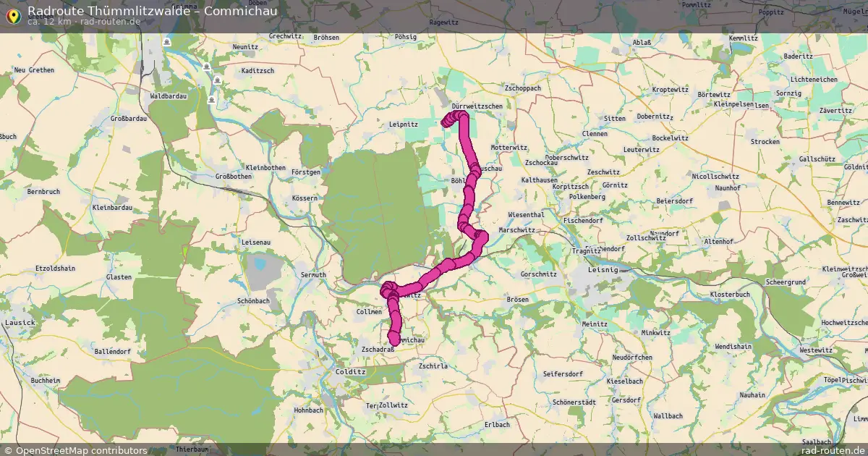Click the rad-routen map pin logo
This screenshot has height=456, width=868.
click(x=13, y=14)
